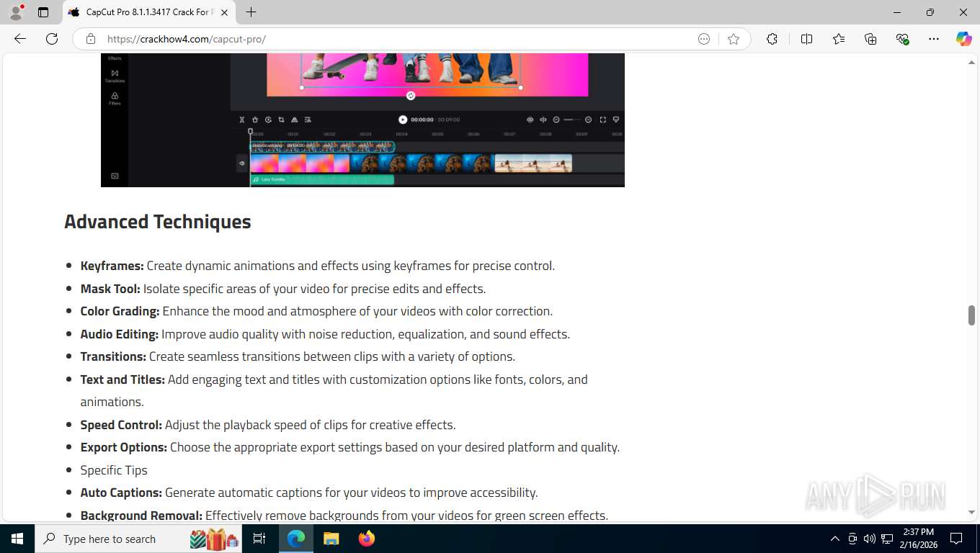Open volume control in tray

(x=869, y=539)
